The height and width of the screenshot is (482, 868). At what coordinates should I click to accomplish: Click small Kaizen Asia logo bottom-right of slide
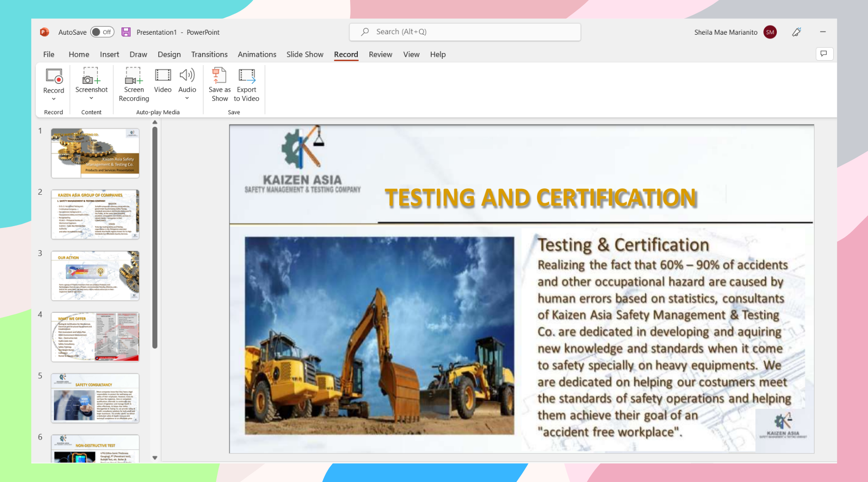783,425
